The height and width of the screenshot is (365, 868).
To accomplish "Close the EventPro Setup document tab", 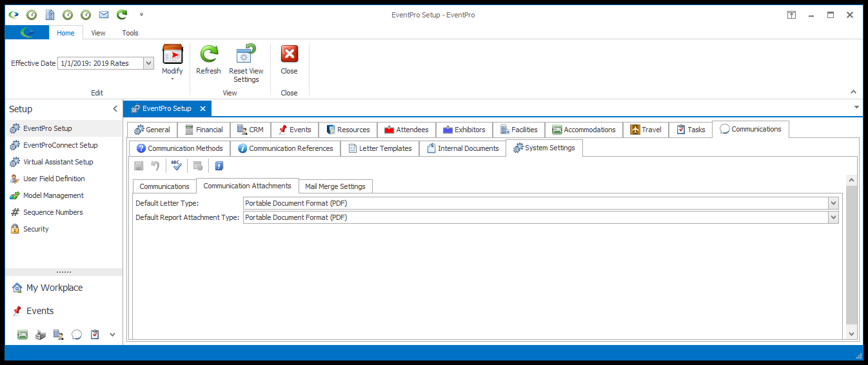I will coord(202,109).
